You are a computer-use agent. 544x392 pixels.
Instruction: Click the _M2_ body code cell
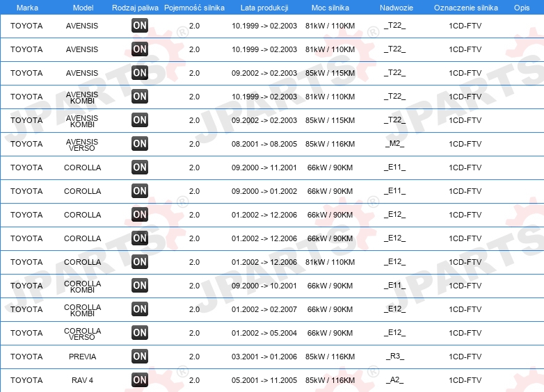395,143
